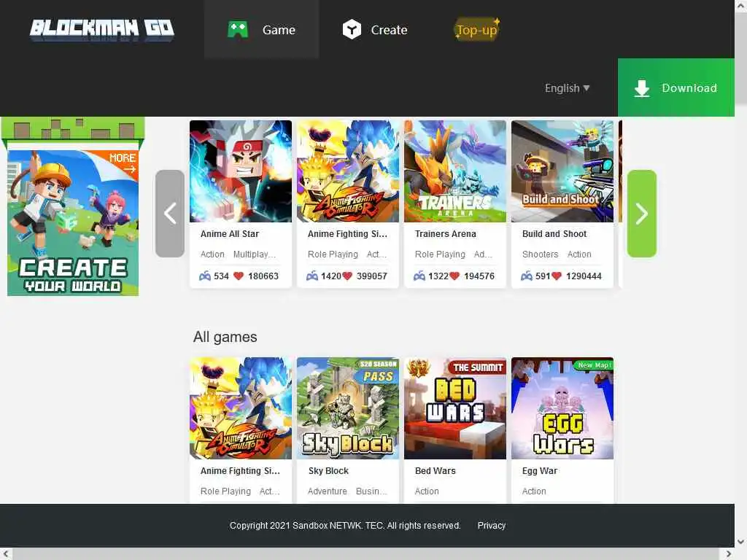Click the controller icon beside 1420
The width and height of the screenshot is (747, 560).
point(312,276)
